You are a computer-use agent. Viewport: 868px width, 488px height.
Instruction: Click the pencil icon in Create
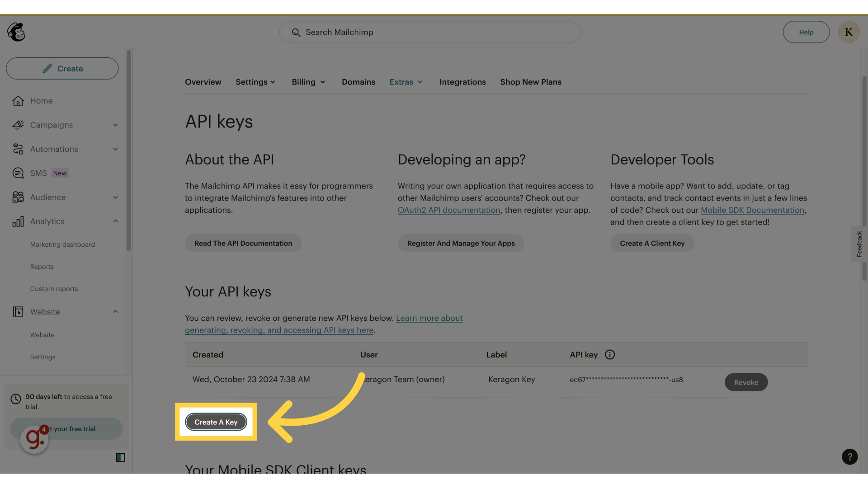coord(47,69)
